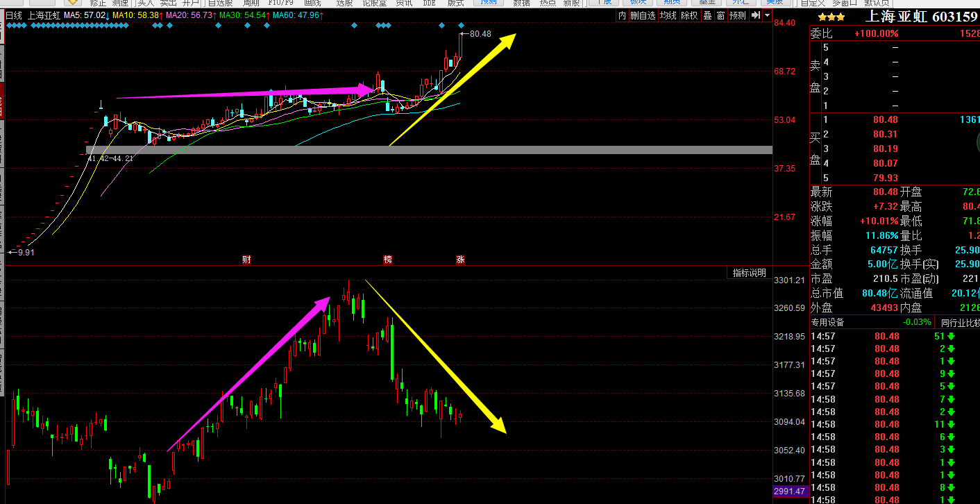Click the 预测 forecast button
Image resolution: width=980 pixels, height=504 pixels.
tap(738, 15)
